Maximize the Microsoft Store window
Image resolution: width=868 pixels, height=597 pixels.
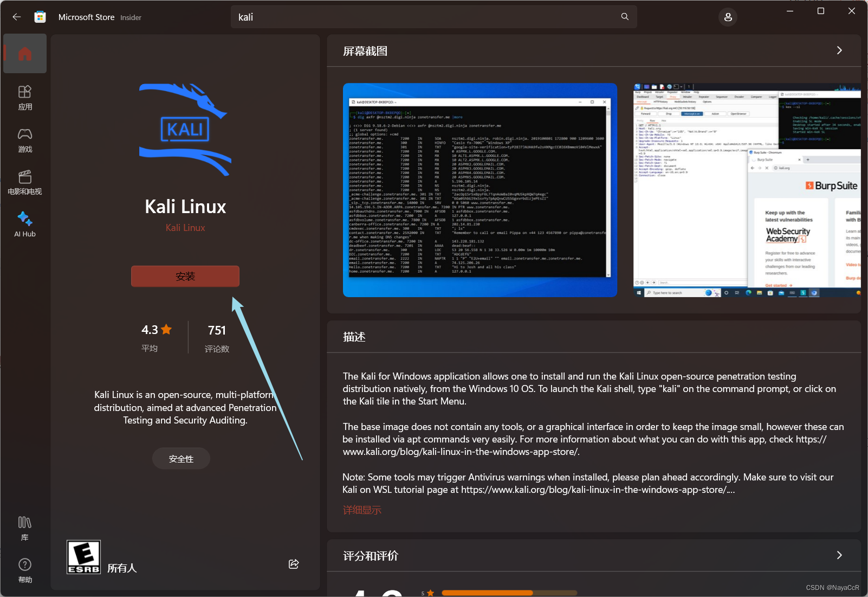821,11
